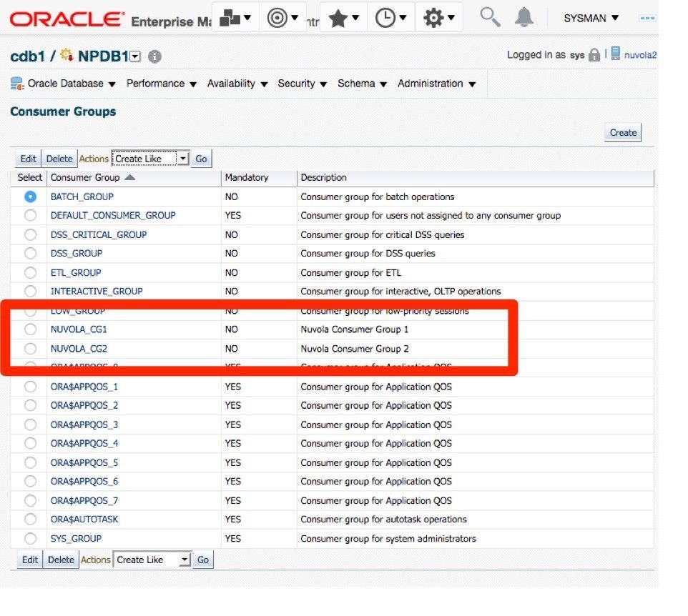Select the DSS_GROUP radio button
Viewport: 688px width, 616px height.
30,254
